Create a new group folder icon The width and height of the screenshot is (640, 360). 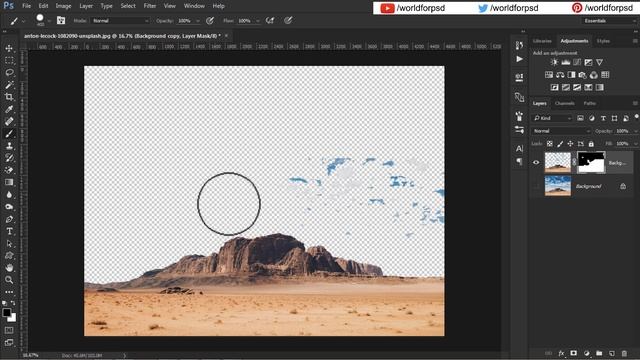(x=599, y=353)
